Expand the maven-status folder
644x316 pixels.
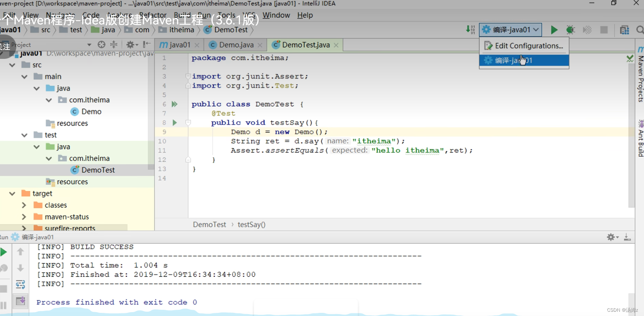point(24,217)
